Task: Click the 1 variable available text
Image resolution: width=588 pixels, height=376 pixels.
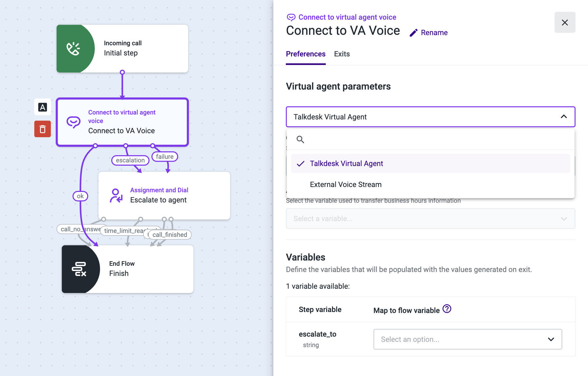Action: [x=318, y=286]
